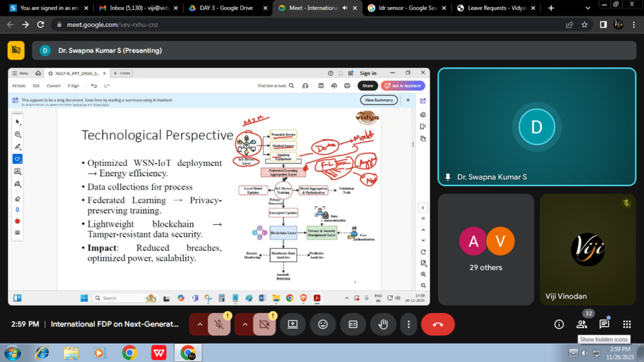Open a new Chrome tab
The image size is (644, 362).
tap(552, 8)
